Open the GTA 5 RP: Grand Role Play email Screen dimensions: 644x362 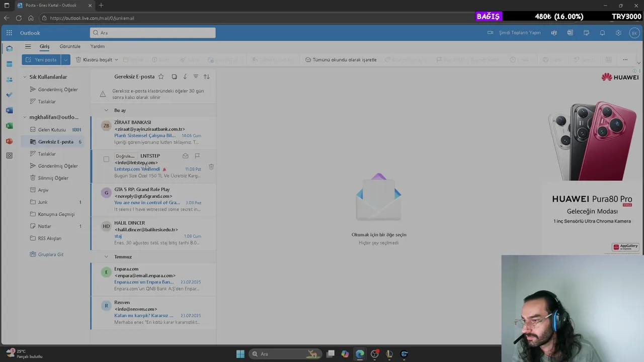tap(153, 200)
